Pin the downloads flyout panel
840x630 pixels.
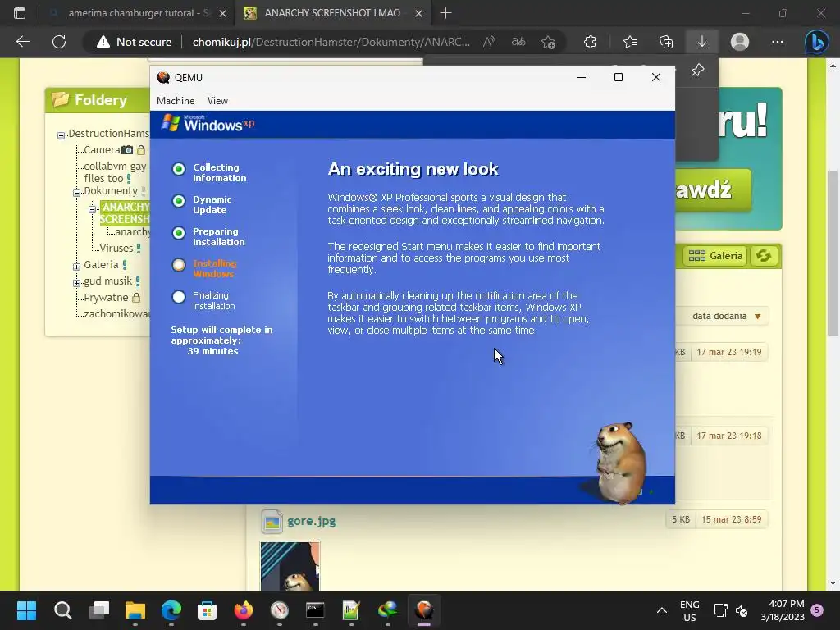click(x=697, y=71)
